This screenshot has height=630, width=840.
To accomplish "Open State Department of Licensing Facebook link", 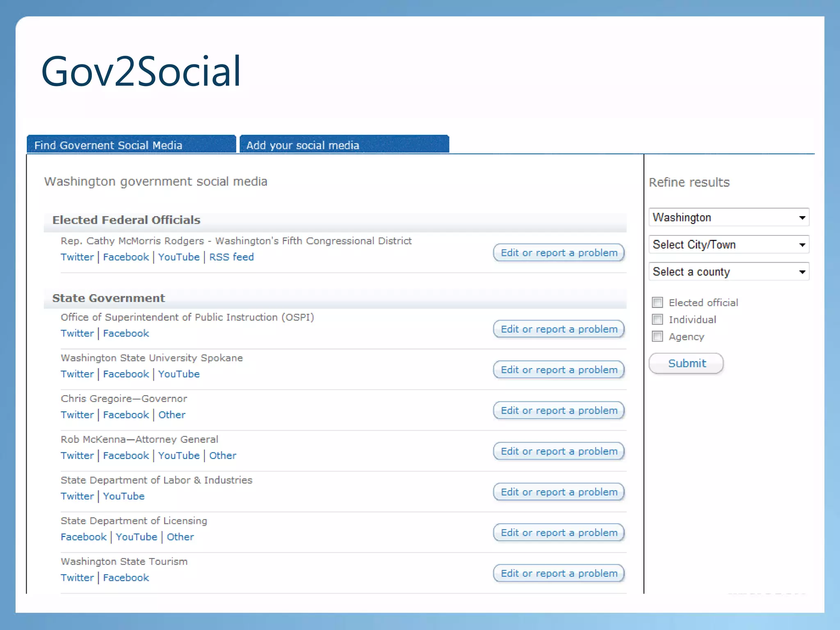I will pyautogui.click(x=84, y=537).
